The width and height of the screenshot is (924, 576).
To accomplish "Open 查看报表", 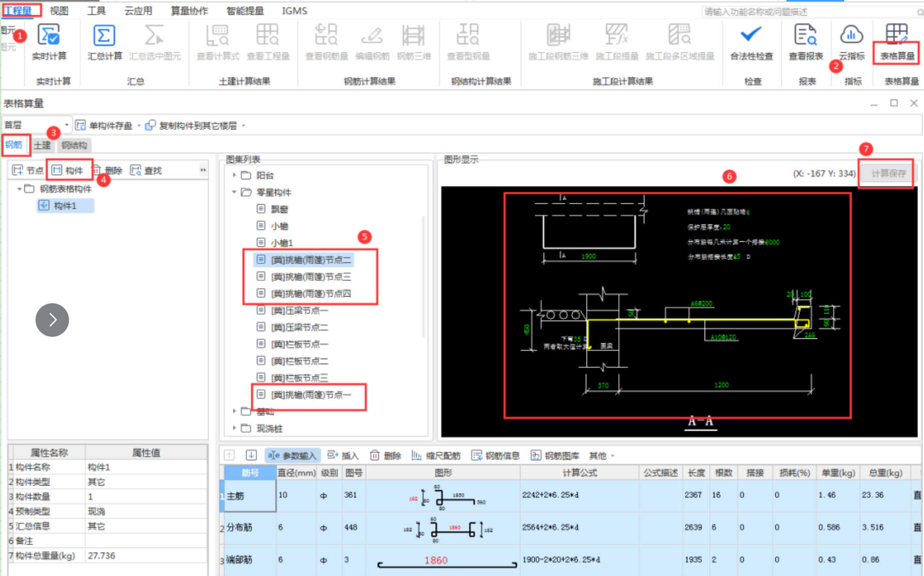I will (x=806, y=43).
